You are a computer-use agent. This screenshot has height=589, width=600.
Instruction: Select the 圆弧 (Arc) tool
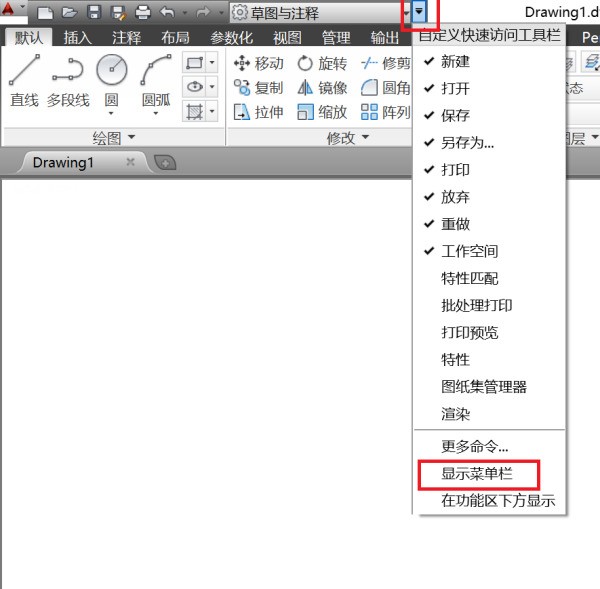click(156, 81)
